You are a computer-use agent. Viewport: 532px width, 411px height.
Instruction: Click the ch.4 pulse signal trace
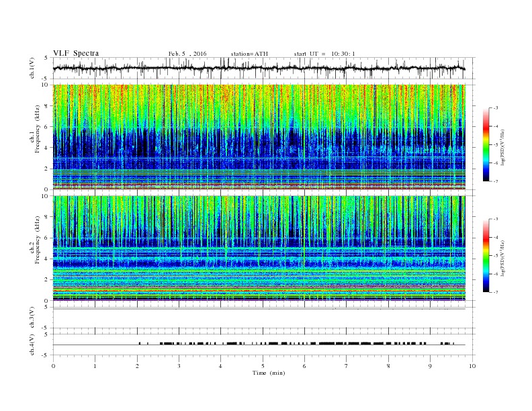click(259, 344)
